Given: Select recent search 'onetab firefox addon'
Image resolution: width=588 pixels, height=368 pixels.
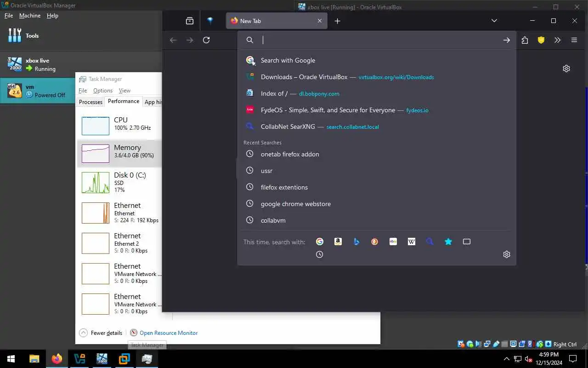Looking at the screenshot, I should (377, 154).
